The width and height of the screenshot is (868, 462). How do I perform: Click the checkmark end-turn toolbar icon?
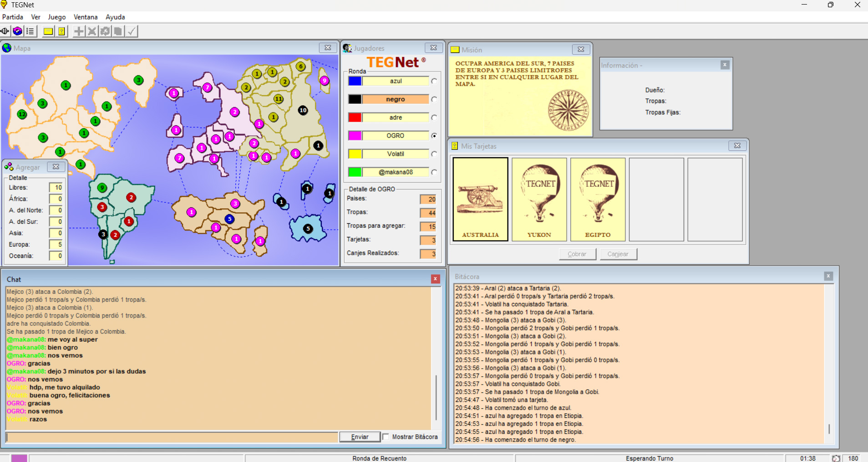pos(132,31)
